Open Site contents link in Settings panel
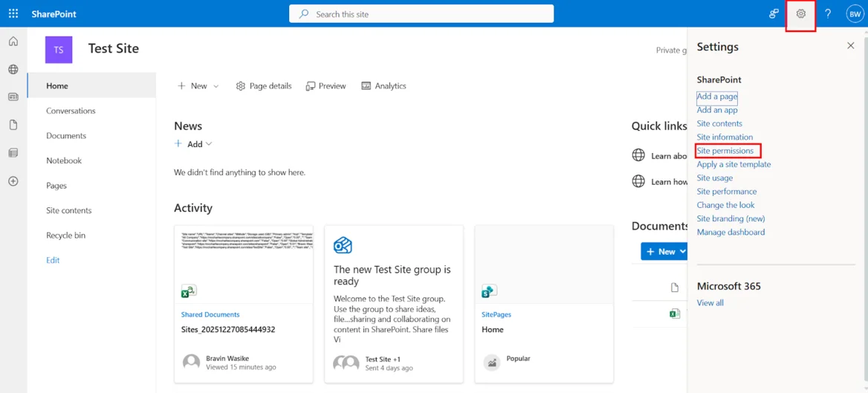This screenshot has height=393, width=868. (719, 123)
